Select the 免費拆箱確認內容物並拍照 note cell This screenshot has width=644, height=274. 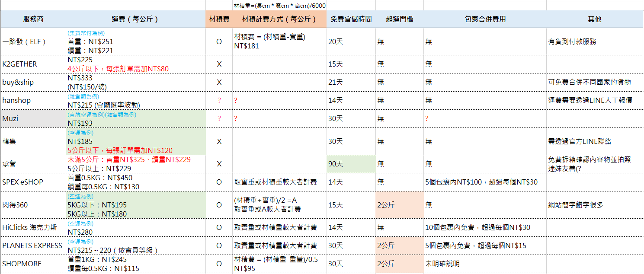coord(595,164)
